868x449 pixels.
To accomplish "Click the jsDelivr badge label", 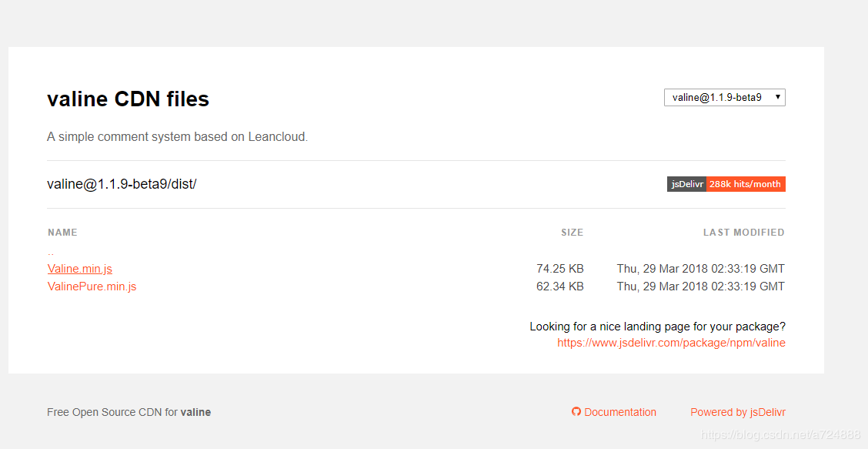I will pos(686,184).
